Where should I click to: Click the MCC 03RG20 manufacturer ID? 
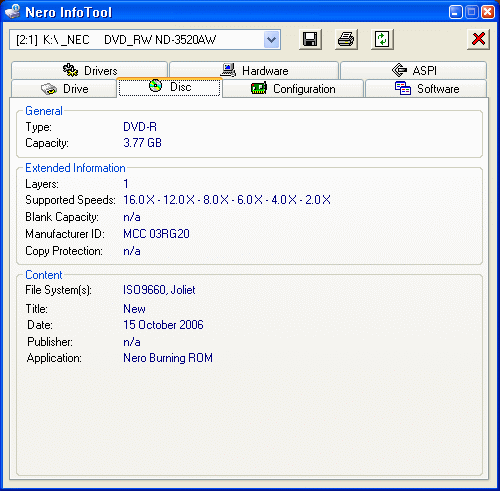pyautogui.click(x=156, y=234)
